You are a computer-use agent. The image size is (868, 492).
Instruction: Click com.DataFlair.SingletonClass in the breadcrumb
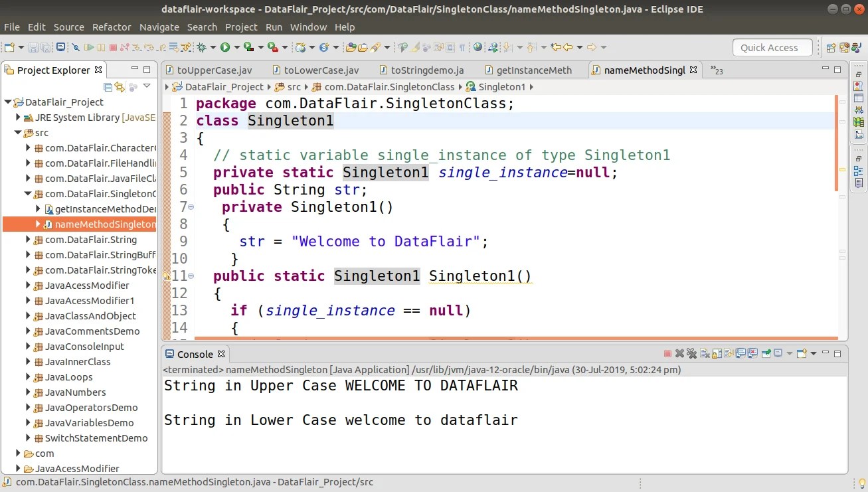pos(390,87)
